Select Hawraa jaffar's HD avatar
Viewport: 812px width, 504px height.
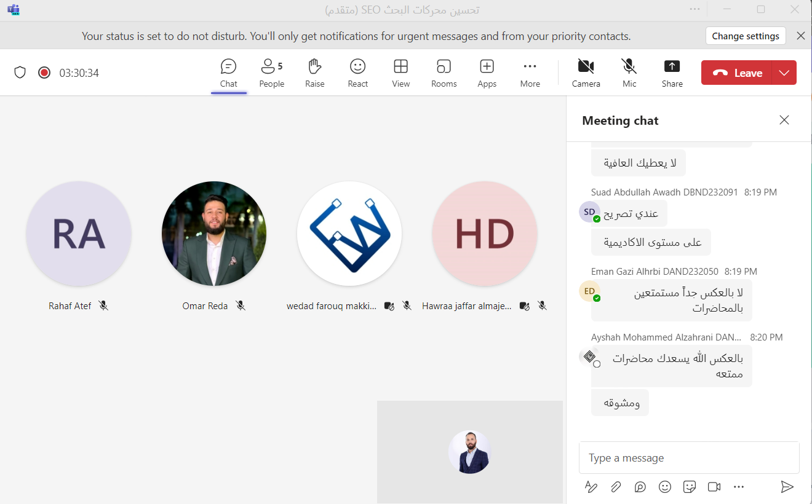click(485, 234)
